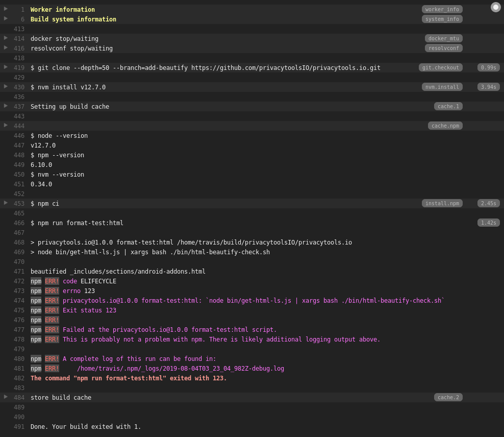Click the nvm.install tag

[x=442, y=87]
